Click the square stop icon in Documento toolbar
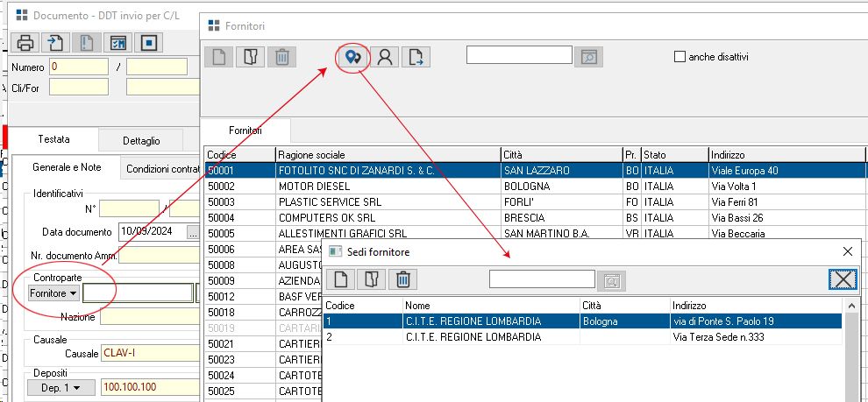868x402 pixels. (x=149, y=42)
